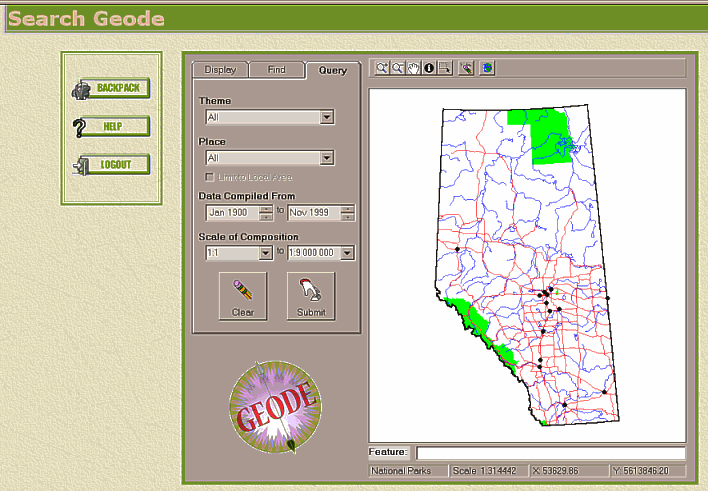Open the maximum scale 1:9 000 000 dropdown
Image resolution: width=708 pixels, height=491 pixels.
pos(347,253)
